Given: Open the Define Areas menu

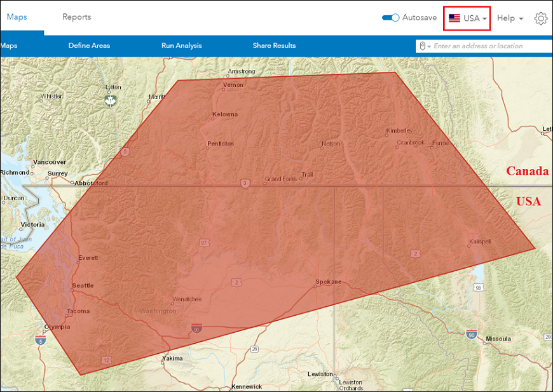Looking at the screenshot, I should coord(89,46).
